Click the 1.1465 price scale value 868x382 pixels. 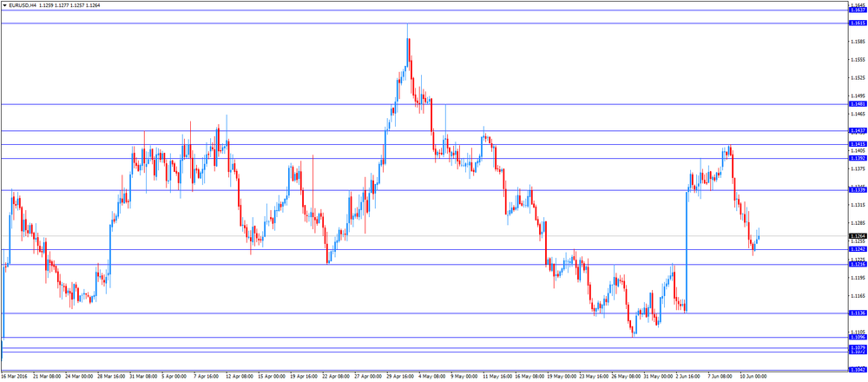tap(858, 114)
